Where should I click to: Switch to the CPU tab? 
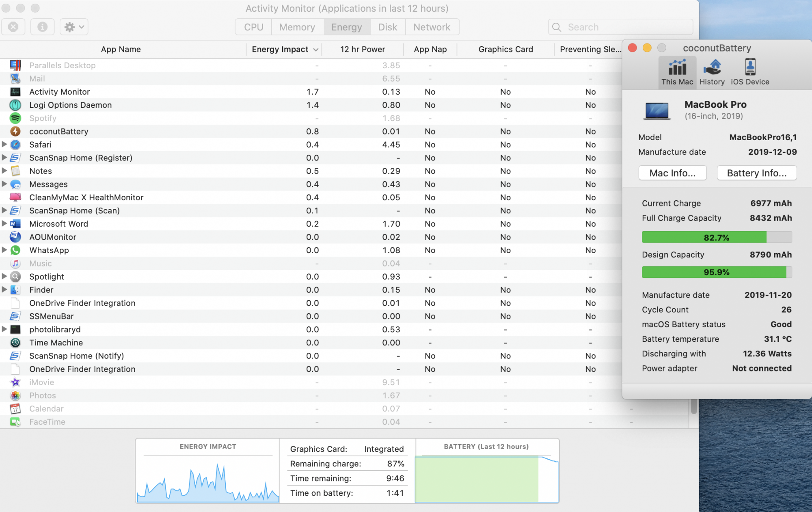254,27
